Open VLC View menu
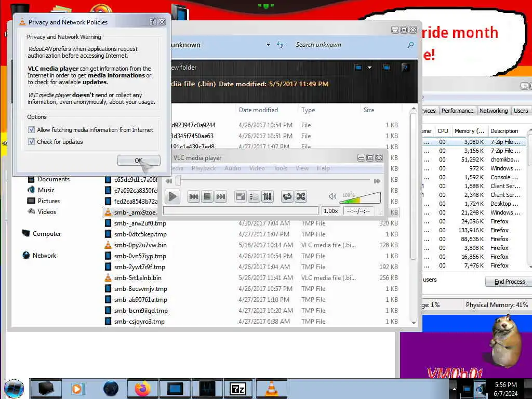The width and height of the screenshot is (532, 399). click(x=302, y=168)
